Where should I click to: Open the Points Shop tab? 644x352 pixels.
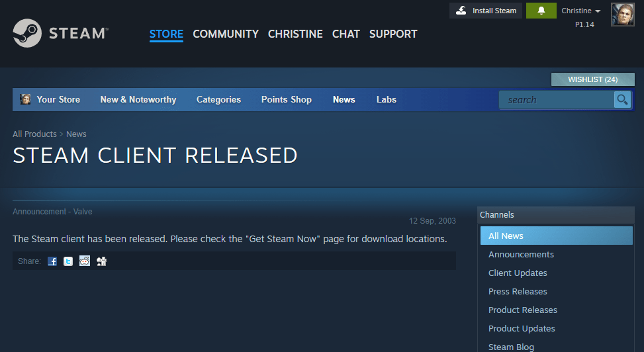tap(287, 99)
